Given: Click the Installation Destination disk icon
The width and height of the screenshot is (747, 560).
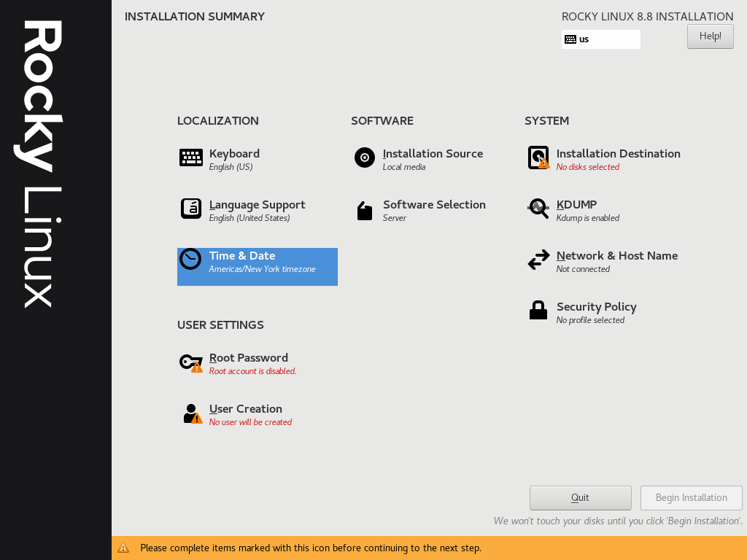Looking at the screenshot, I should point(538,157).
